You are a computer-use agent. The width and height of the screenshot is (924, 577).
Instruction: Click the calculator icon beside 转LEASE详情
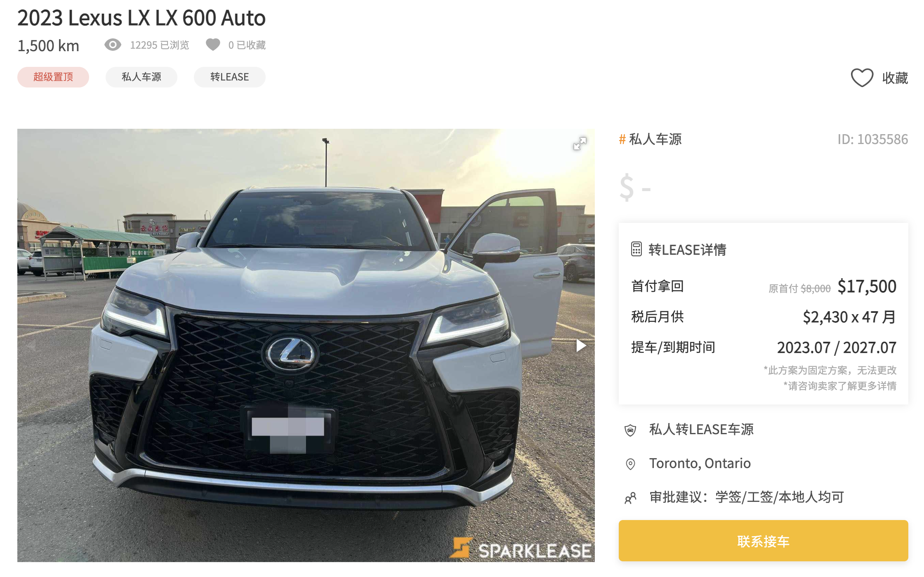point(636,249)
